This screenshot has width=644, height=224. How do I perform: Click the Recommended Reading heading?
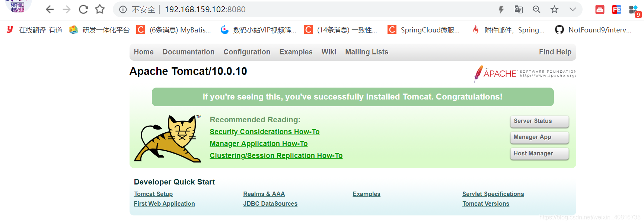(x=255, y=120)
